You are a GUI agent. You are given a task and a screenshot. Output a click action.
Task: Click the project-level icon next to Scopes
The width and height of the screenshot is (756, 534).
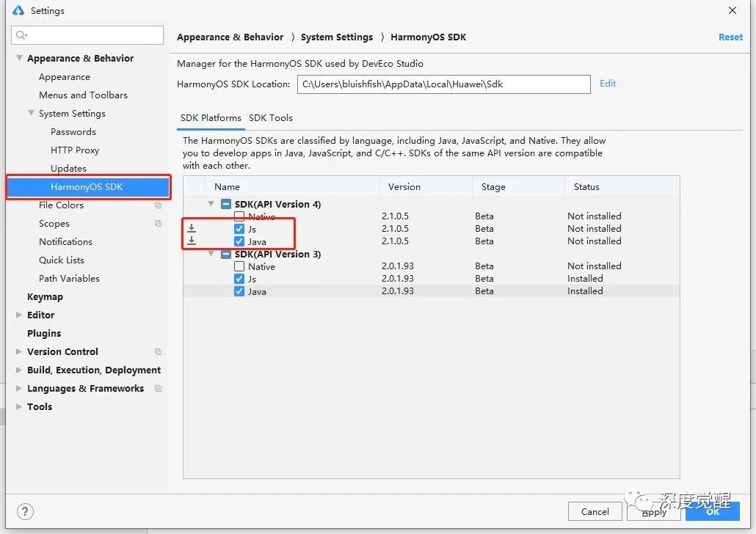158,223
